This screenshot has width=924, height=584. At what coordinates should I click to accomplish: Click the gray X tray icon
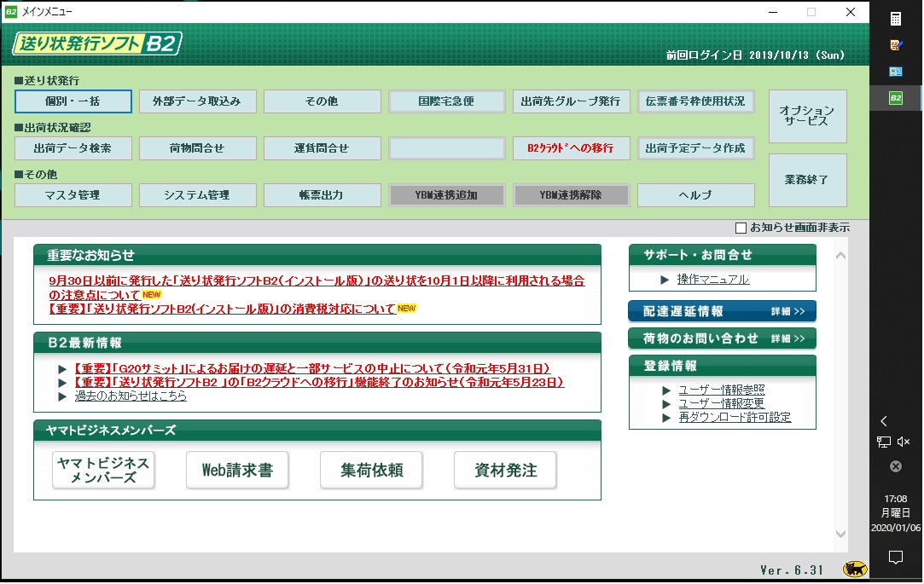(x=895, y=466)
